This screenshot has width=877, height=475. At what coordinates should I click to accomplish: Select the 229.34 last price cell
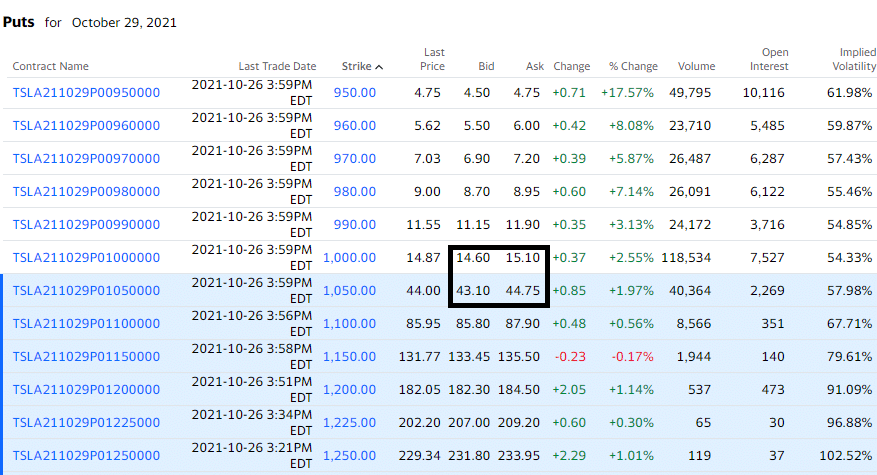pyautogui.click(x=419, y=455)
